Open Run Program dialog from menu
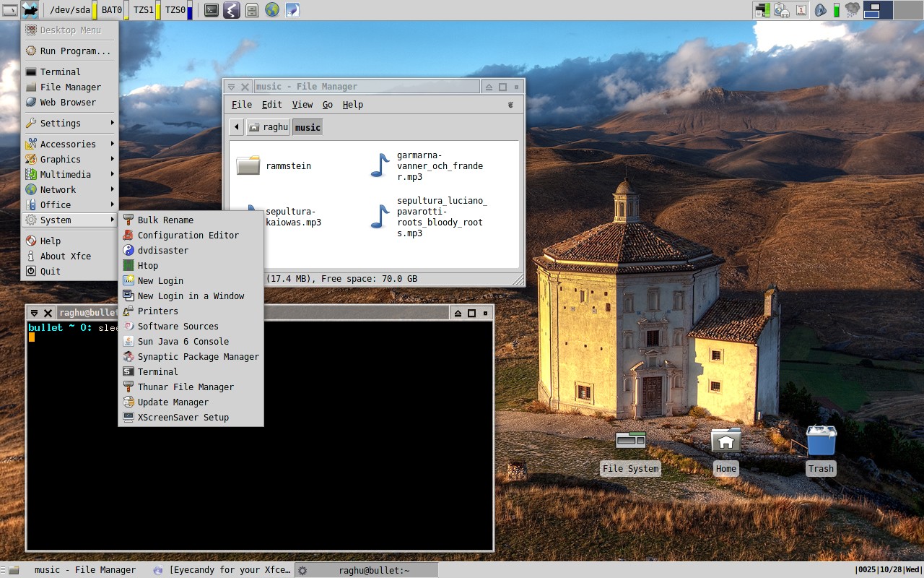The image size is (924, 578). point(69,51)
